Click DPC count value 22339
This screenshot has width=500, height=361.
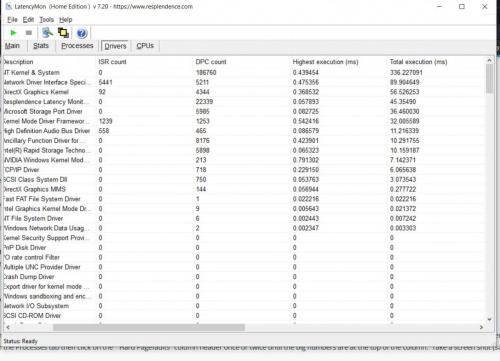[204, 102]
